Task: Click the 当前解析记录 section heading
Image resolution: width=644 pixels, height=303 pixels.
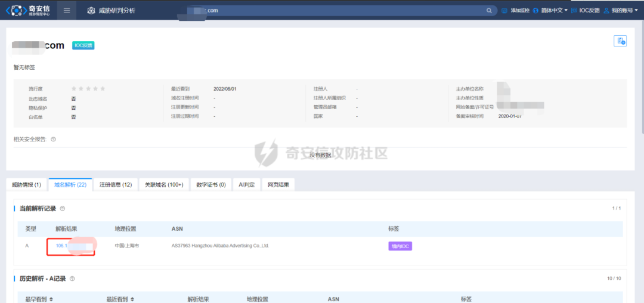Action: pyautogui.click(x=38, y=209)
